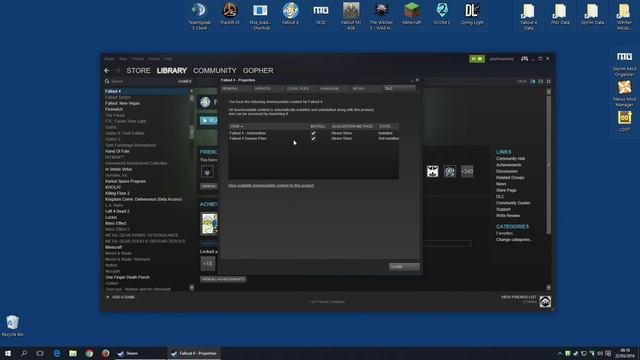The height and width of the screenshot is (360, 640).
Task: Toggle install checkbox for Fallout 4 - Automatron
Action: [x=313, y=133]
